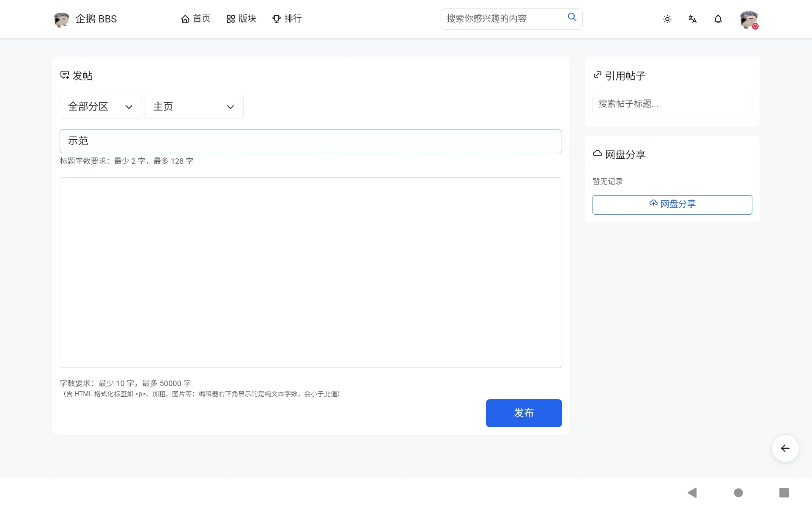Open the 排行 ranking menu
The width and height of the screenshot is (812, 508).
point(287,19)
